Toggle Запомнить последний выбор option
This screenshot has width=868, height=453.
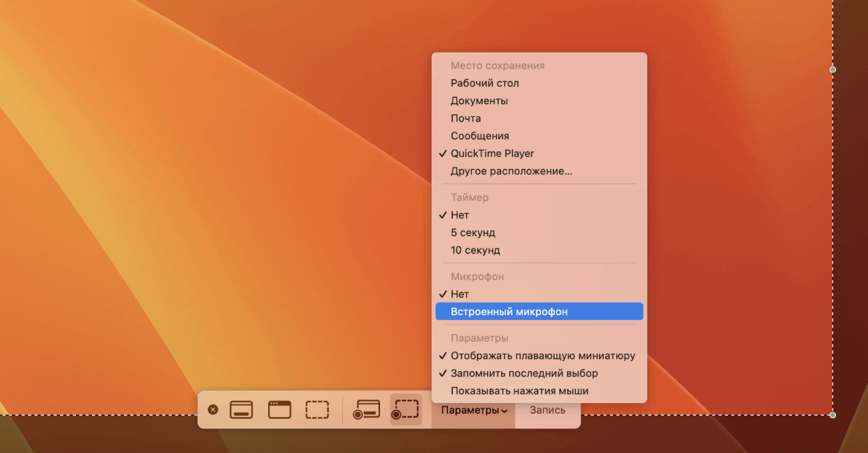coord(524,373)
